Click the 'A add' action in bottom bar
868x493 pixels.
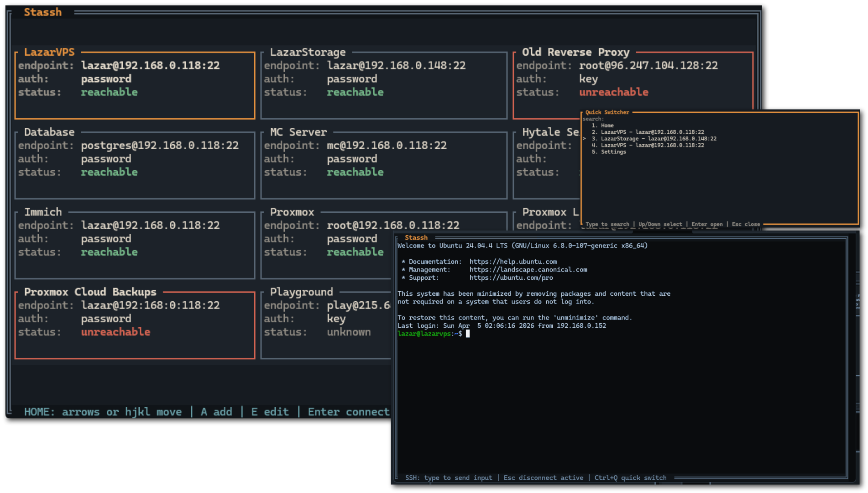pyautogui.click(x=216, y=411)
